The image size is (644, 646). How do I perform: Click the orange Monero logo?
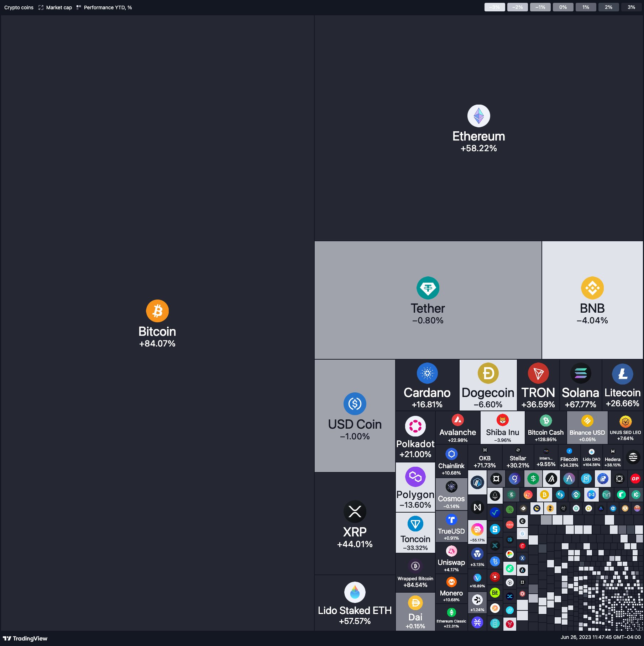[451, 582]
